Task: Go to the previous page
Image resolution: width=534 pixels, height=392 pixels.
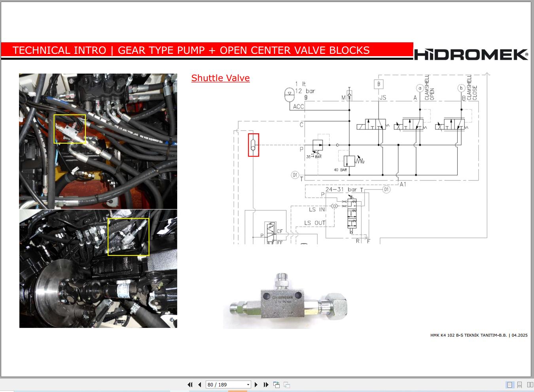Action: 200,384
